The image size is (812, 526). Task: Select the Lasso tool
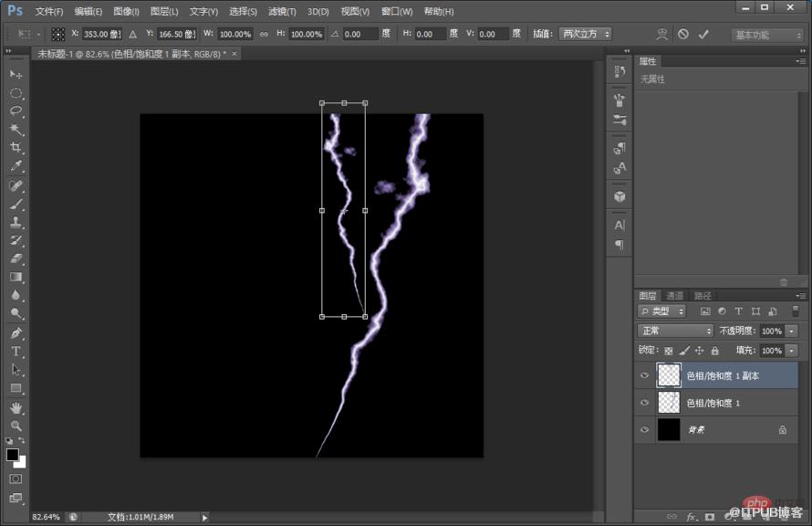[x=16, y=110]
